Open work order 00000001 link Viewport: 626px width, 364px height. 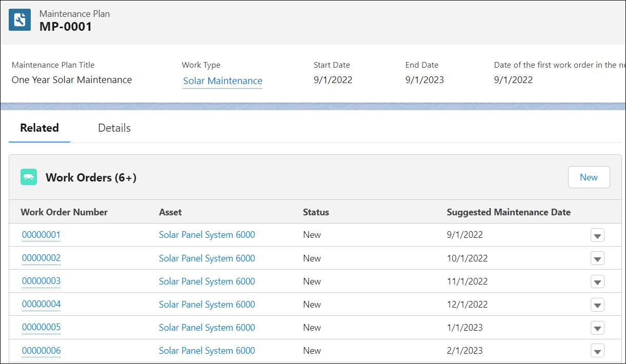pyautogui.click(x=41, y=235)
